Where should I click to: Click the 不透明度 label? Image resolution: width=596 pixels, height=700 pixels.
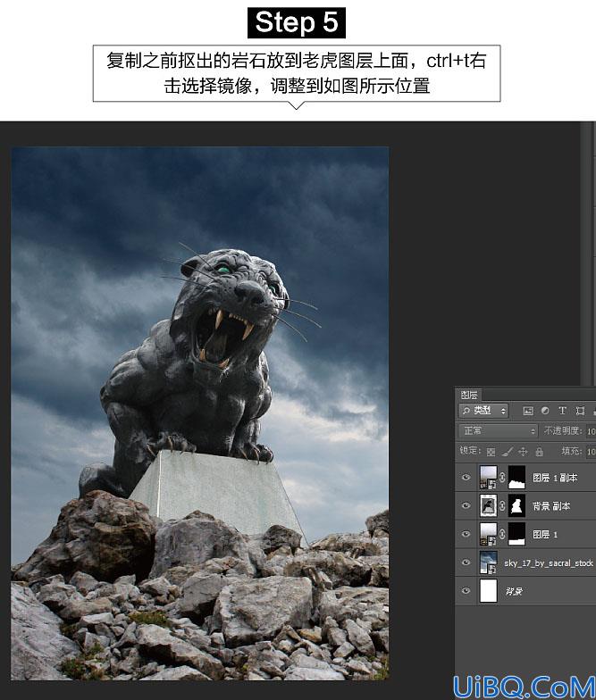[563, 430]
